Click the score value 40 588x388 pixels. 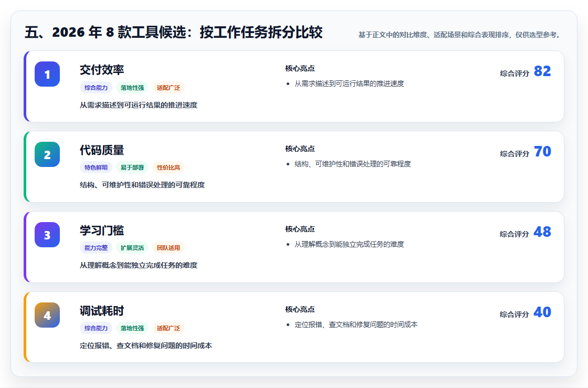point(542,312)
